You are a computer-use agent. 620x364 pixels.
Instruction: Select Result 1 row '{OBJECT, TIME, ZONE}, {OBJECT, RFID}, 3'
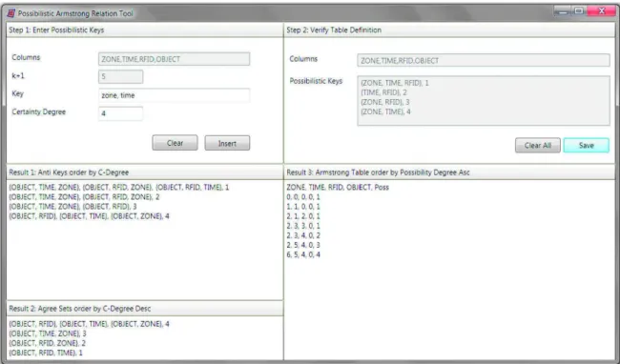point(72,207)
